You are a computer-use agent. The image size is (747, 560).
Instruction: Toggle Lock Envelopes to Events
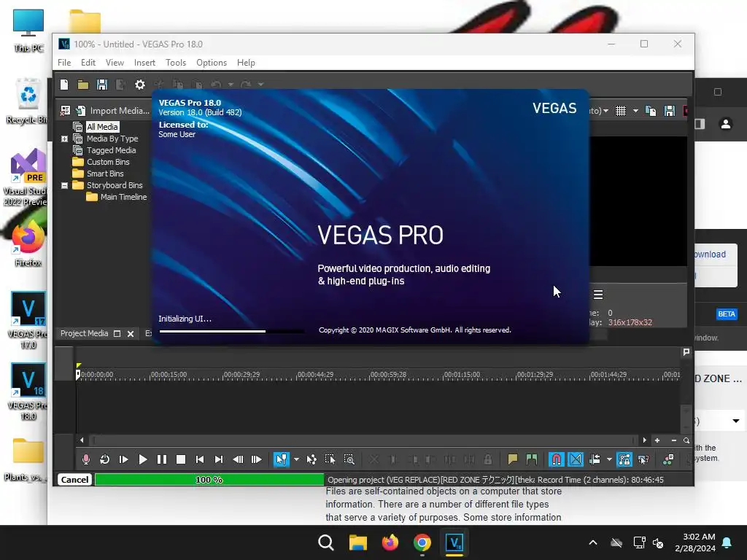[624, 459]
